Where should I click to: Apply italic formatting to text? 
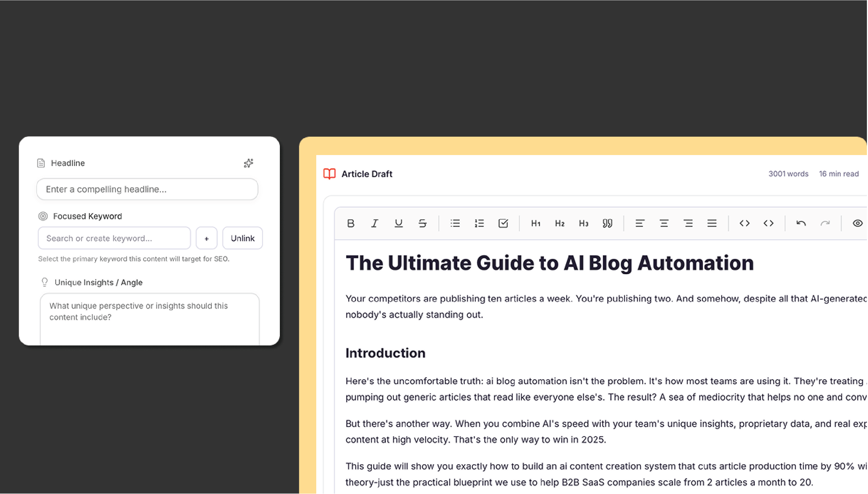375,224
